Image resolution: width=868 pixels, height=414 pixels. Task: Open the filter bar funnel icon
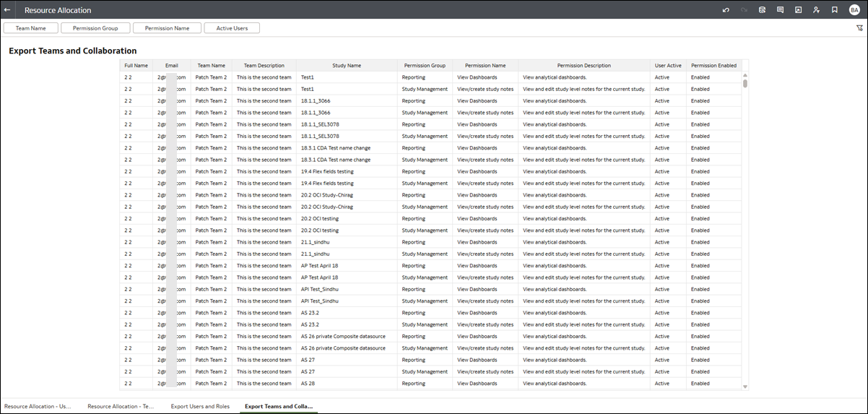pyautogui.click(x=859, y=28)
